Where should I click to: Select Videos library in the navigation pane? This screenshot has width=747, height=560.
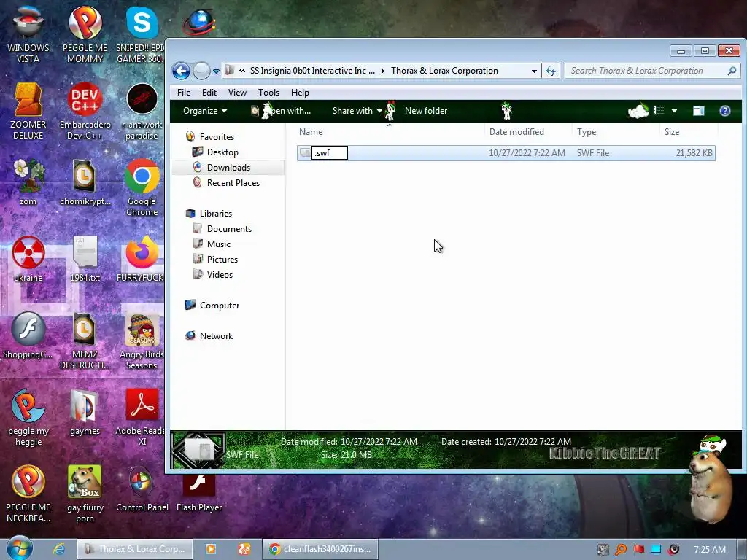(x=220, y=274)
